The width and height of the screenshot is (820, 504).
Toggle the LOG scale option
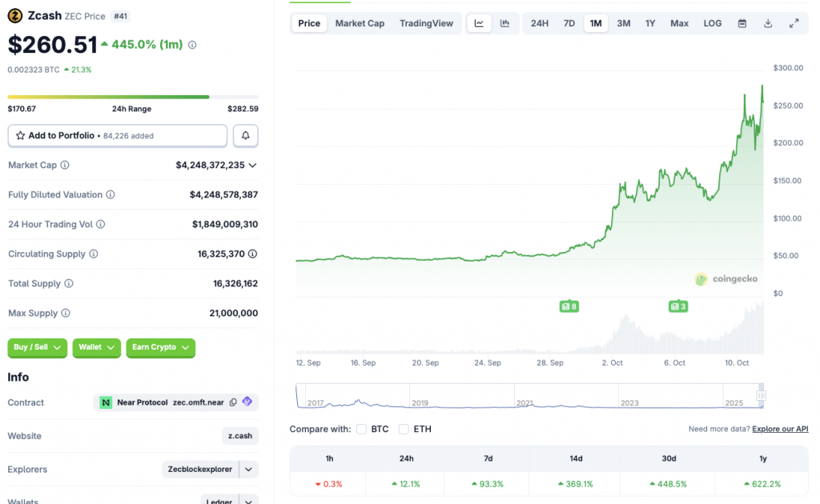tap(713, 23)
